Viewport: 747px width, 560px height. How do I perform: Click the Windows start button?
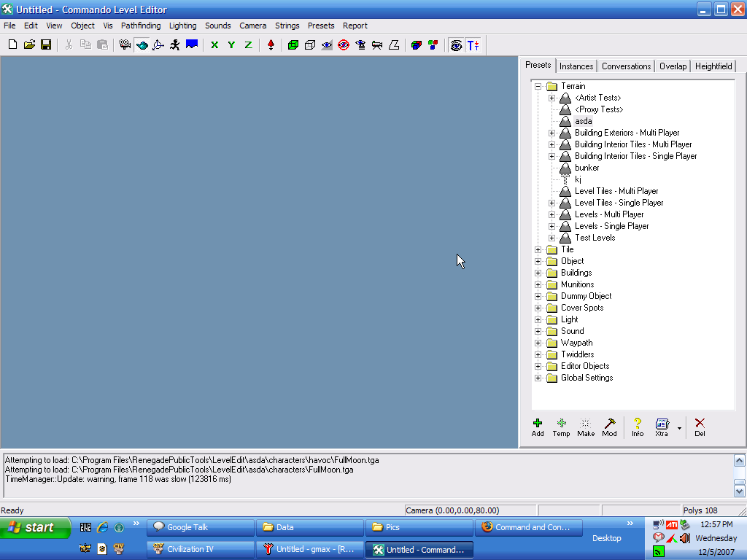coord(35,527)
